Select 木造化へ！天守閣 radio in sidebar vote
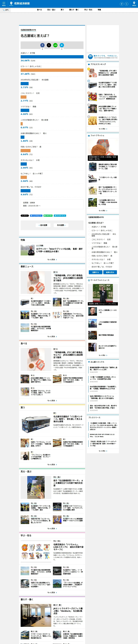This screenshot has width=138, height=644. click(x=89, y=227)
